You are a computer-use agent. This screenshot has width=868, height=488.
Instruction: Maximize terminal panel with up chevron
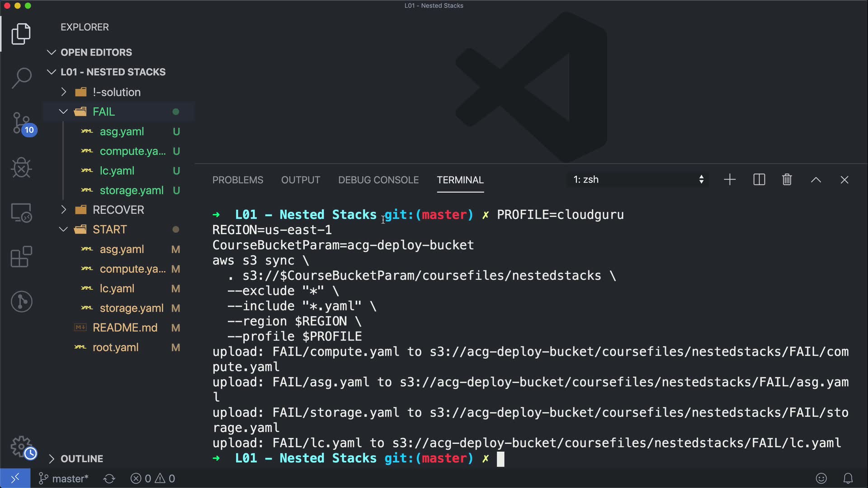816,180
